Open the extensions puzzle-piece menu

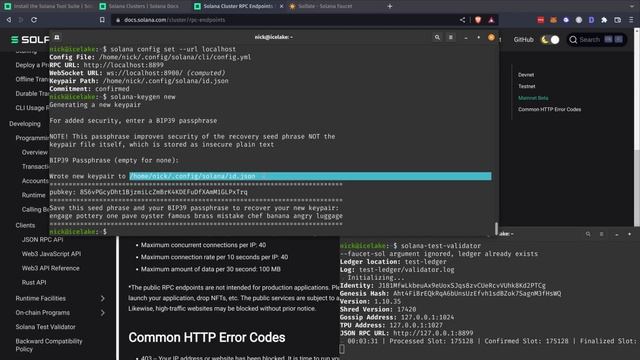(604, 20)
